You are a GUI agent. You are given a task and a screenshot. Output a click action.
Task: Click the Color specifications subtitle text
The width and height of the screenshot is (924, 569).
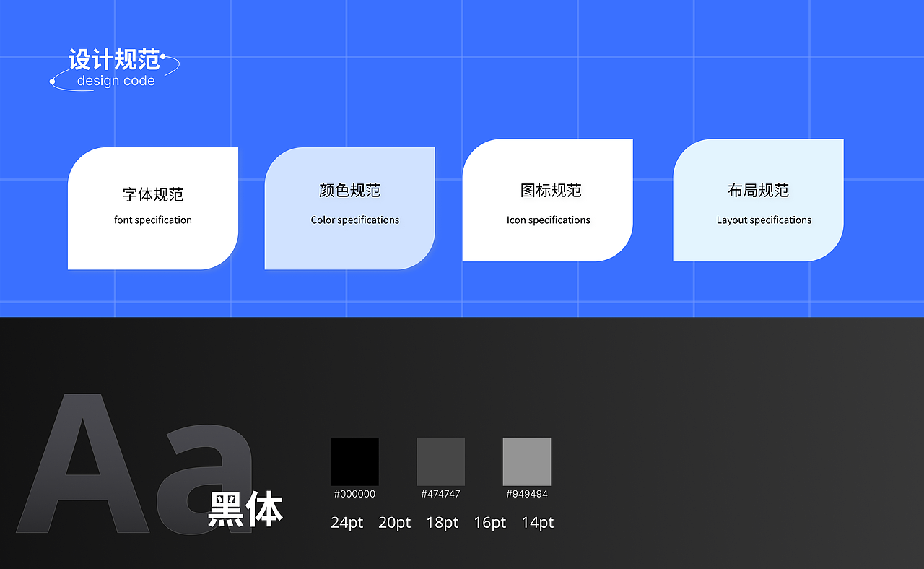click(354, 220)
